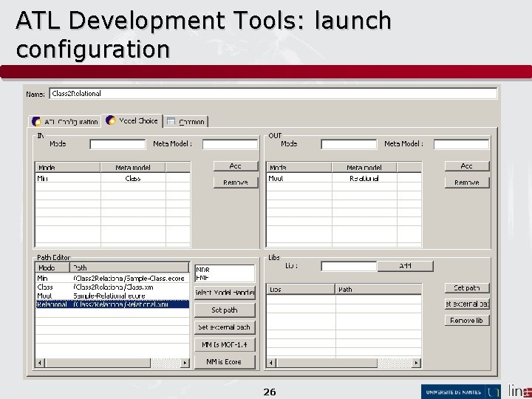Click the Path column header in Path Editor

(129, 267)
